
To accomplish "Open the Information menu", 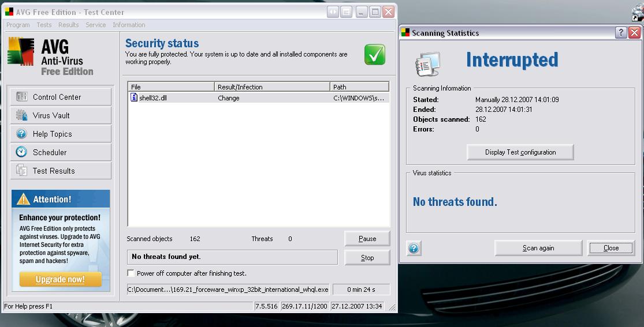I will [129, 25].
